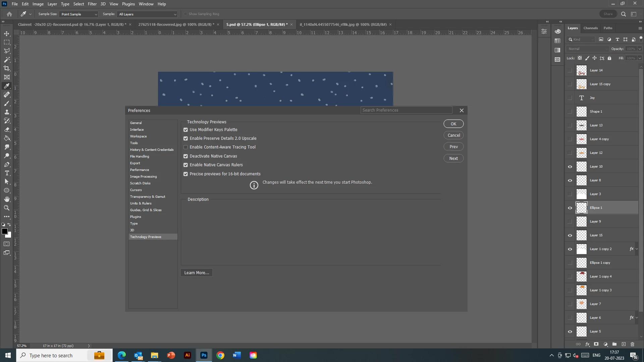Select the Horizontal Type tool
Screen dimensions: 644x362
pyautogui.click(x=7, y=173)
